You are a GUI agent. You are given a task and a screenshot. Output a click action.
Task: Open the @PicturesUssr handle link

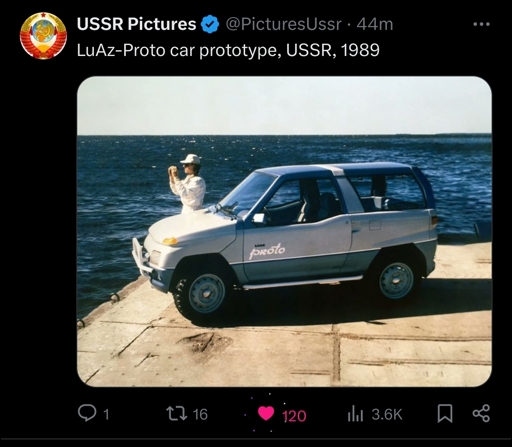tap(284, 24)
